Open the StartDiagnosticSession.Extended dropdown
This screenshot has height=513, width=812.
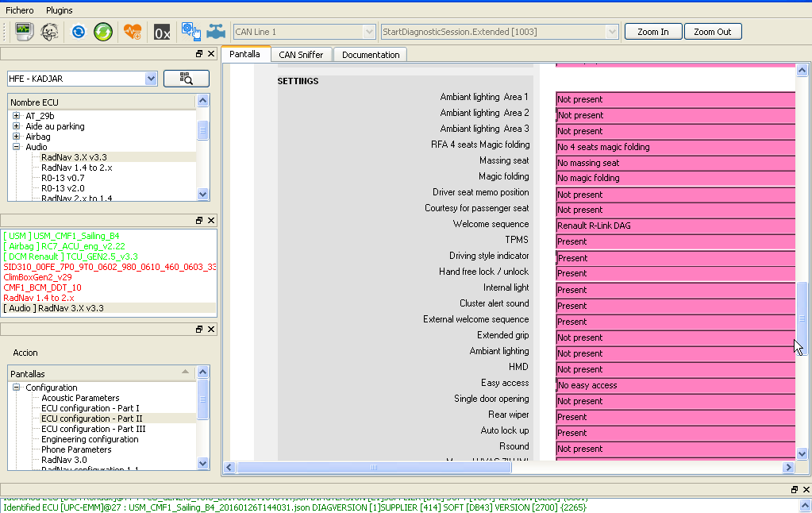[x=612, y=32]
